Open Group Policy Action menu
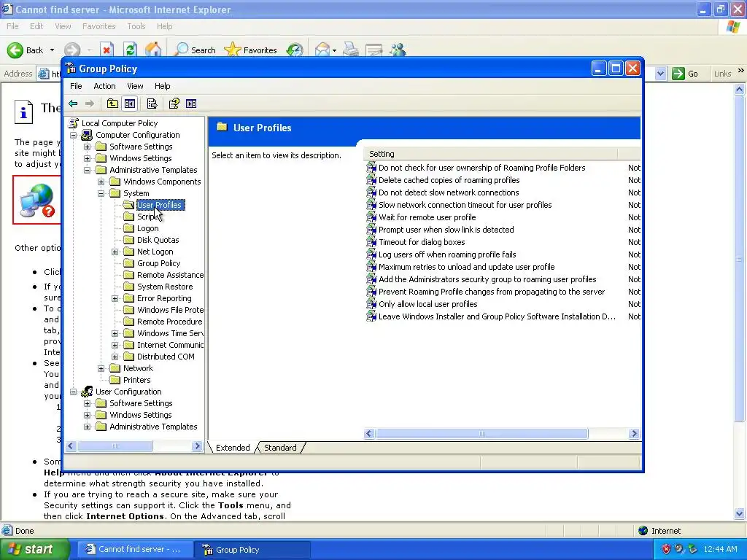 pos(104,86)
